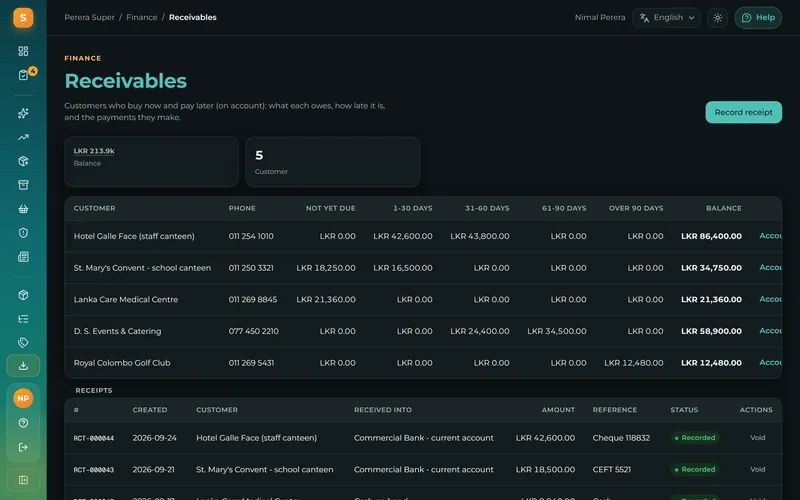
Task: Void receipt RCT-000044
Action: click(x=758, y=438)
